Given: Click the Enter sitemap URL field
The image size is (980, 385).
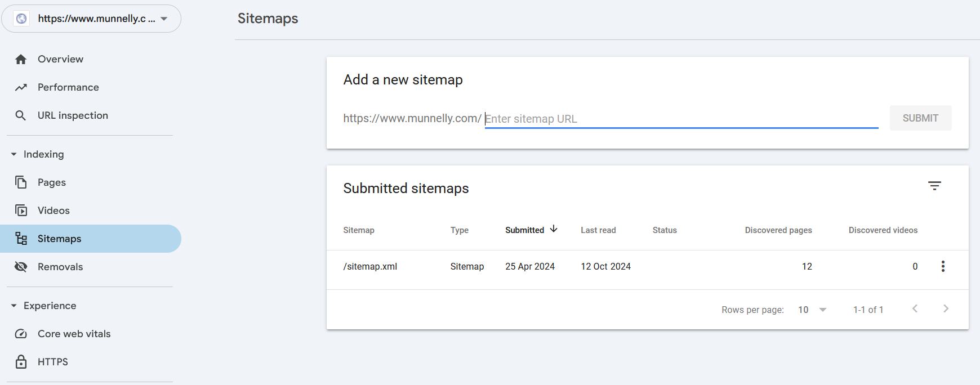Looking at the screenshot, I should 681,119.
